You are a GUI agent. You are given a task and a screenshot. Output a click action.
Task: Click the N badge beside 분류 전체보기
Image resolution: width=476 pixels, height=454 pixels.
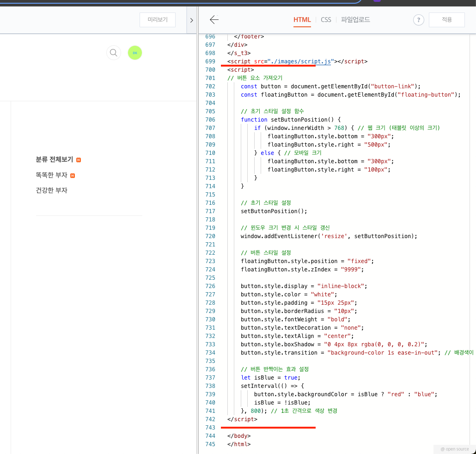(79, 160)
